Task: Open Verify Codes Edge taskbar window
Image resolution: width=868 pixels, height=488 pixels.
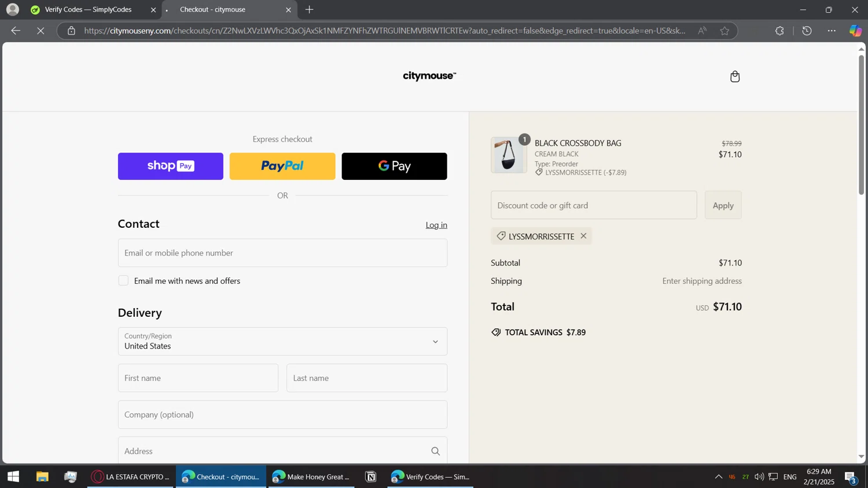Action: tap(430, 477)
